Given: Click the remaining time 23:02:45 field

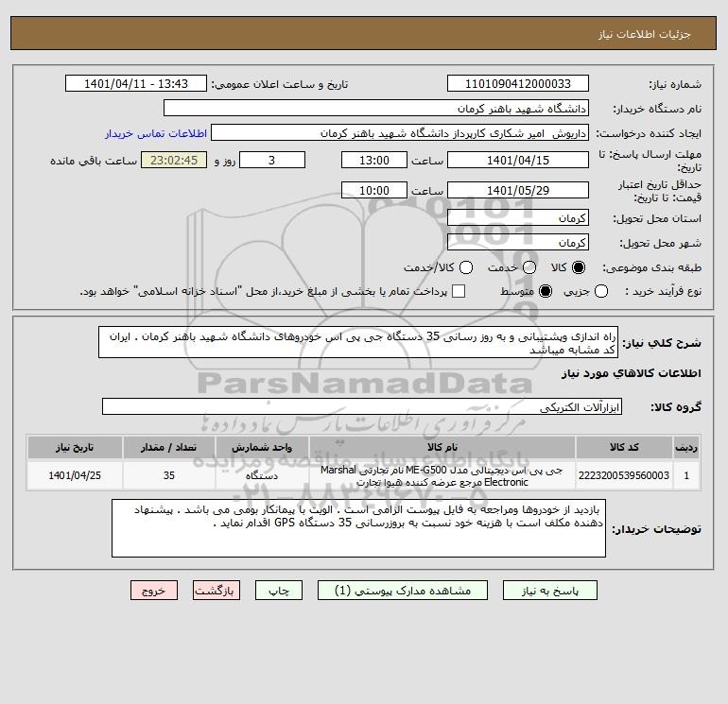Looking at the screenshot, I should (x=174, y=160).
